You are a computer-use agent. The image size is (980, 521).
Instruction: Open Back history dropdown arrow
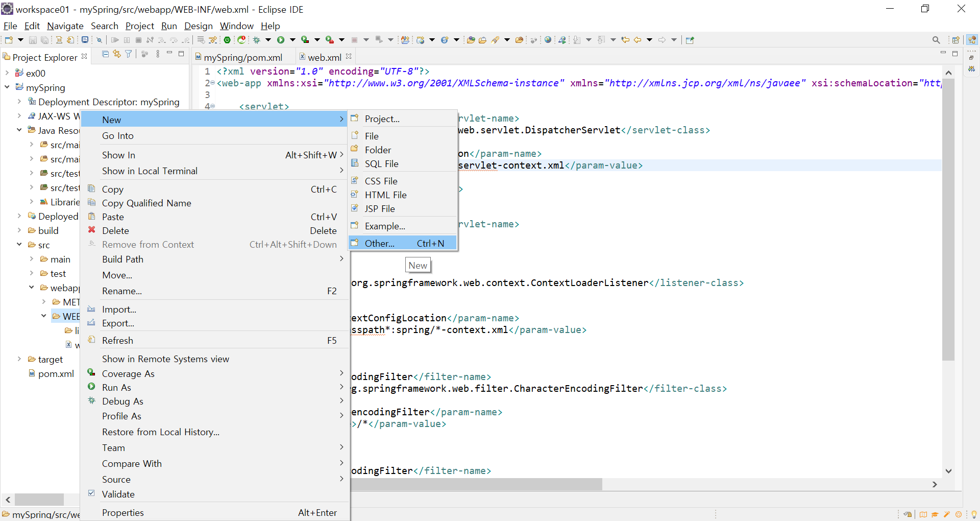(649, 40)
